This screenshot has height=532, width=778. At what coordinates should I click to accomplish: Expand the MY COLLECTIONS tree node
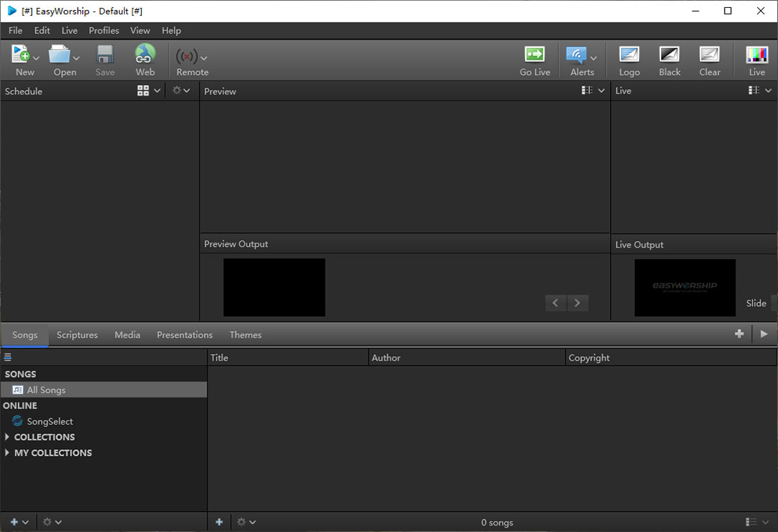7,453
